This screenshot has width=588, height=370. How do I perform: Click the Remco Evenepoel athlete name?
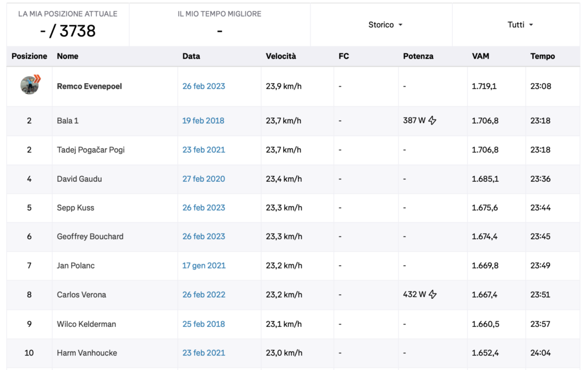[x=89, y=86]
